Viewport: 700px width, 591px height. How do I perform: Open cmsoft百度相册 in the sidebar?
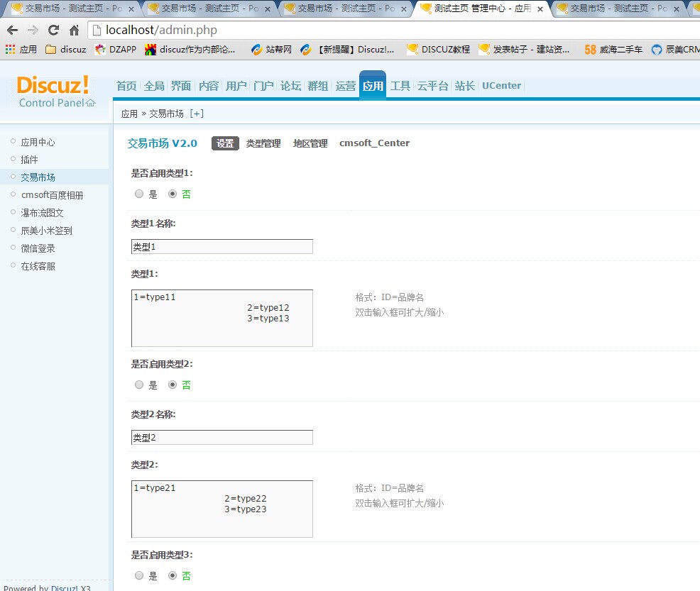pyautogui.click(x=52, y=195)
